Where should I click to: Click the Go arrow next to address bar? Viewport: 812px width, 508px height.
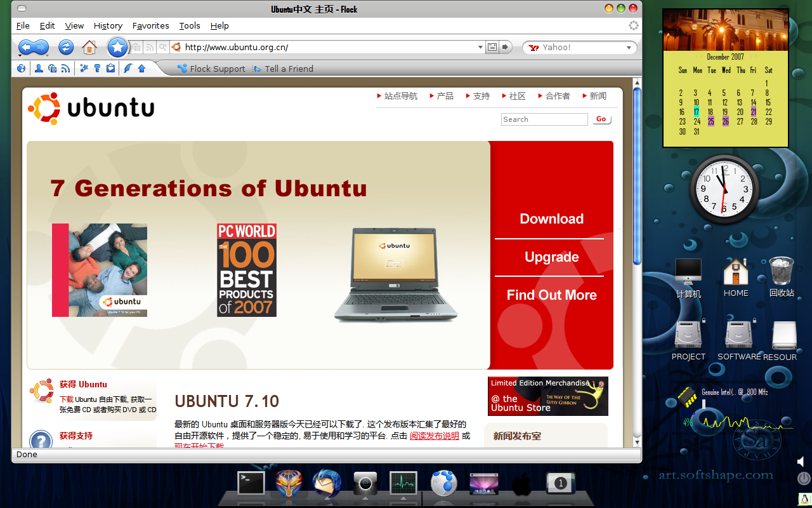[x=505, y=47]
